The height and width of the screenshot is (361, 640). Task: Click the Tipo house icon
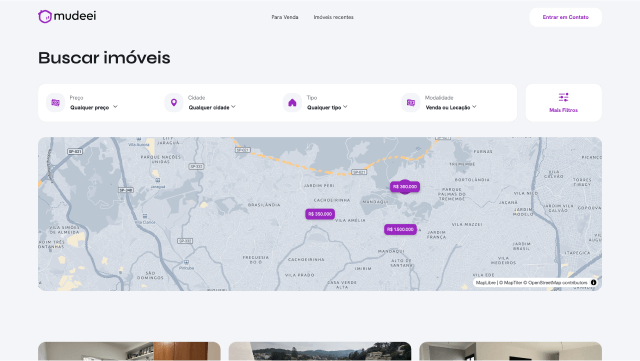[x=292, y=103]
